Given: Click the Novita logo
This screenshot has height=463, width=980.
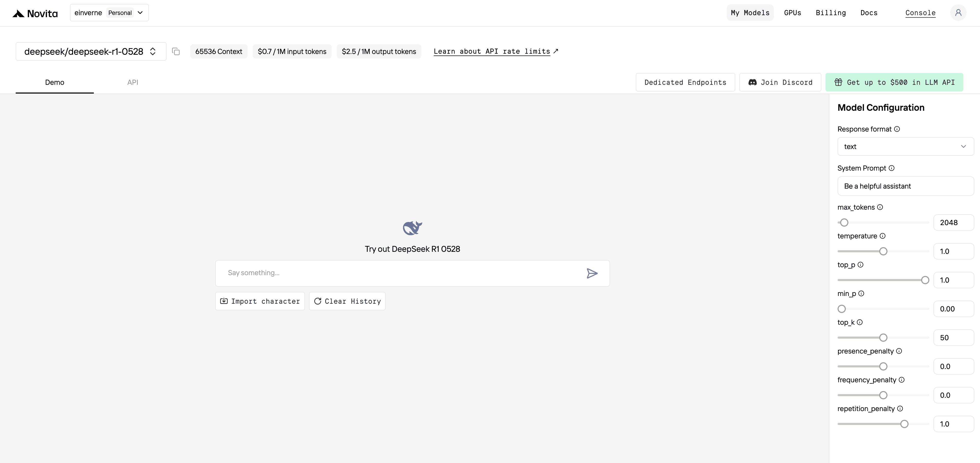Looking at the screenshot, I should click(35, 13).
